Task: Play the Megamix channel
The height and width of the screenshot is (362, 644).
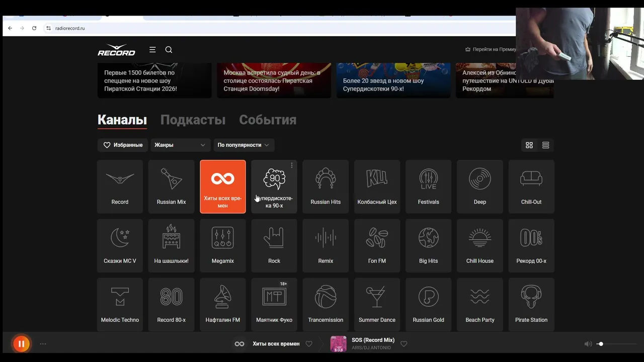Action: 223,245
